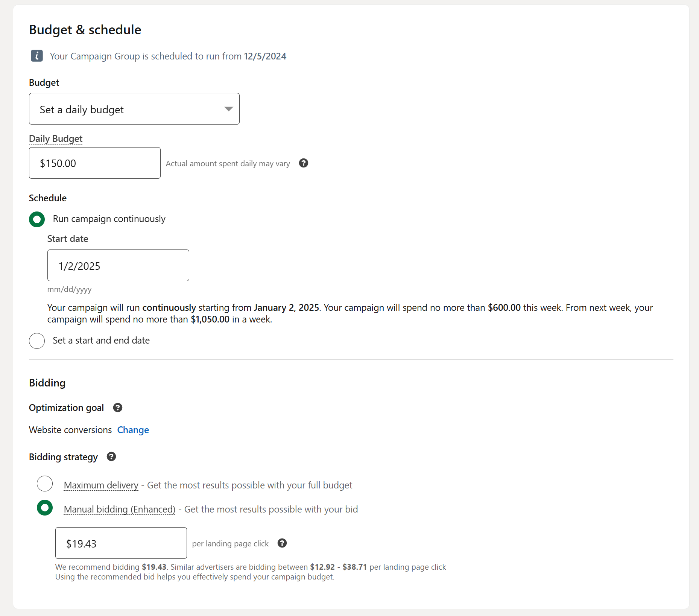The image size is (699, 616).
Task: Click the Bidding section heading
Action: coord(47,383)
